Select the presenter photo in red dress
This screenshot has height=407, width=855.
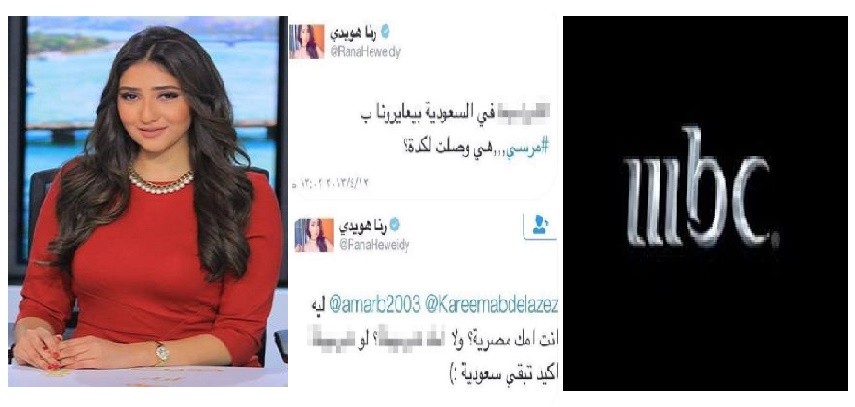(x=148, y=201)
